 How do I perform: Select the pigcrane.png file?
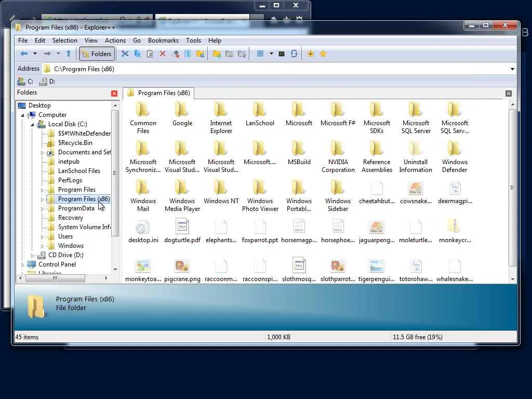[182, 270]
